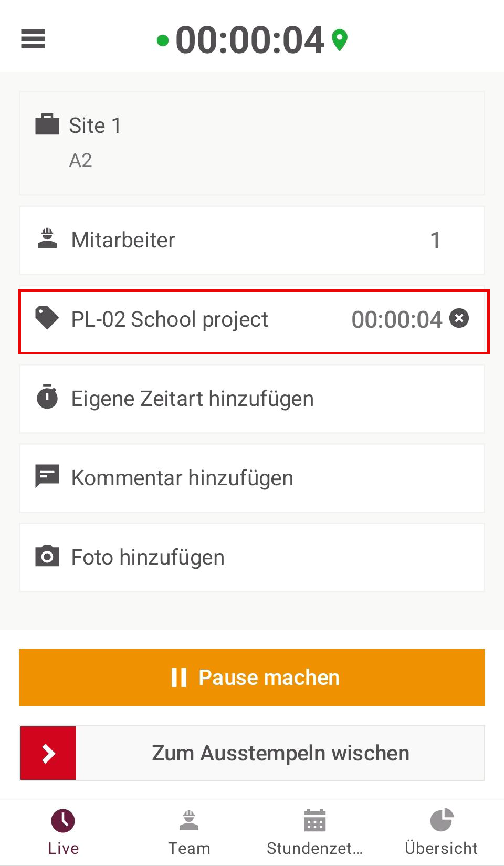
Task: Open the hamburger menu
Action: coord(33,39)
